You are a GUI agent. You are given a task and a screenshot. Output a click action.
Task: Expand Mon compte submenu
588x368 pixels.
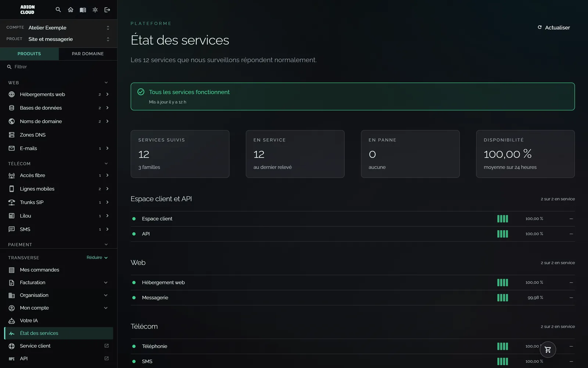[106, 308]
